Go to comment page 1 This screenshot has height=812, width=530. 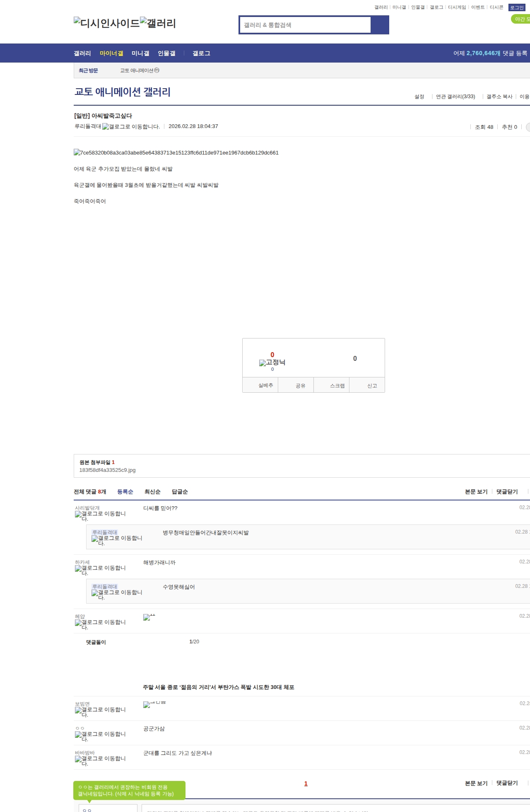tap(306, 783)
